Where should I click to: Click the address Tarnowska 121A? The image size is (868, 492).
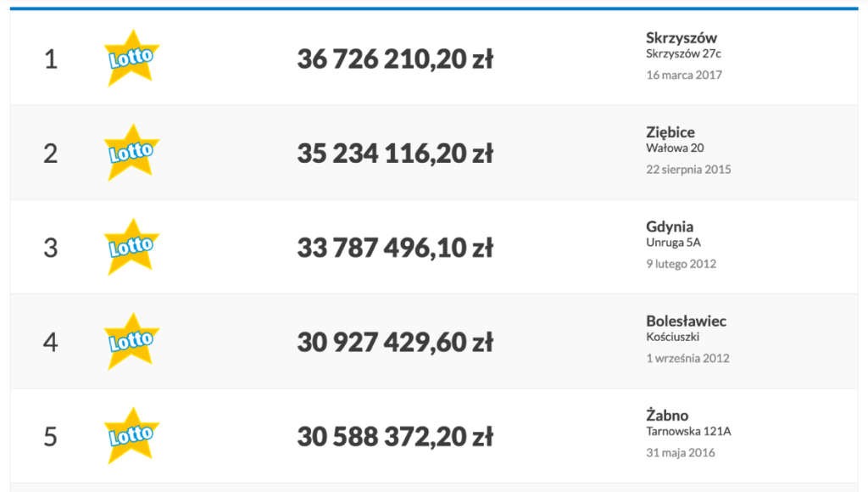(x=688, y=431)
